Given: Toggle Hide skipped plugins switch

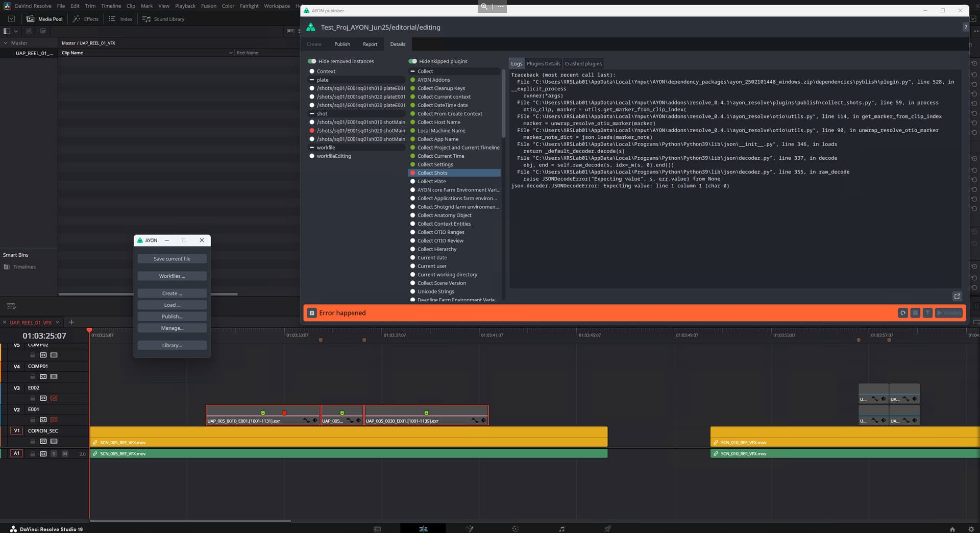Looking at the screenshot, I should [412, 61].
